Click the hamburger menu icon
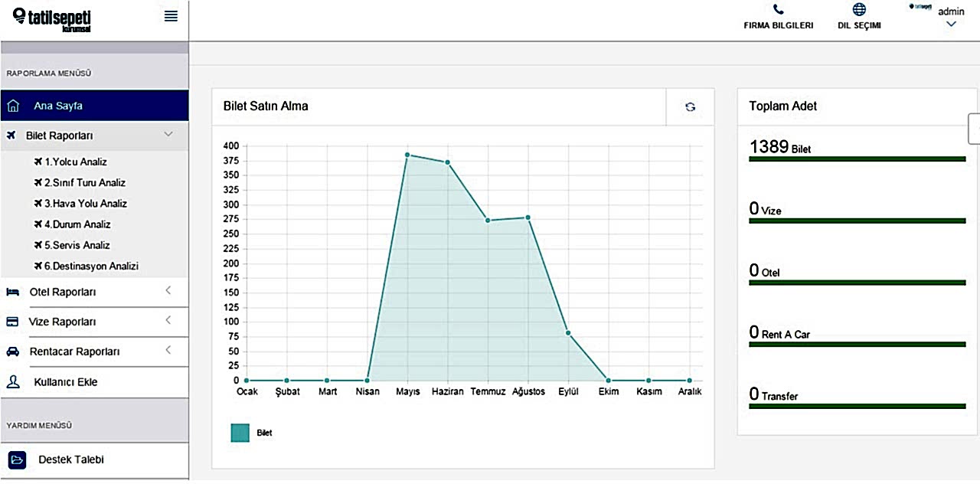The width and height of the screenshot is (980, 484). [x=171, y=16]
